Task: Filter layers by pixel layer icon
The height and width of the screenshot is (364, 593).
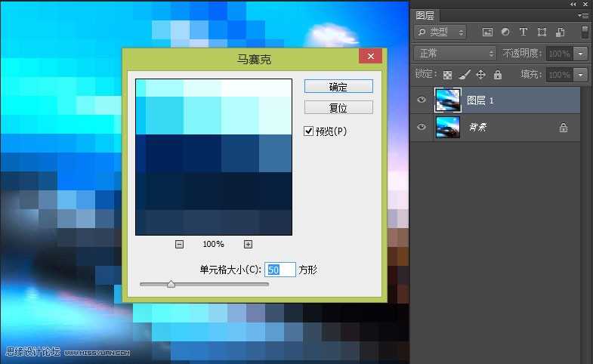Action: tap(487, 32)
